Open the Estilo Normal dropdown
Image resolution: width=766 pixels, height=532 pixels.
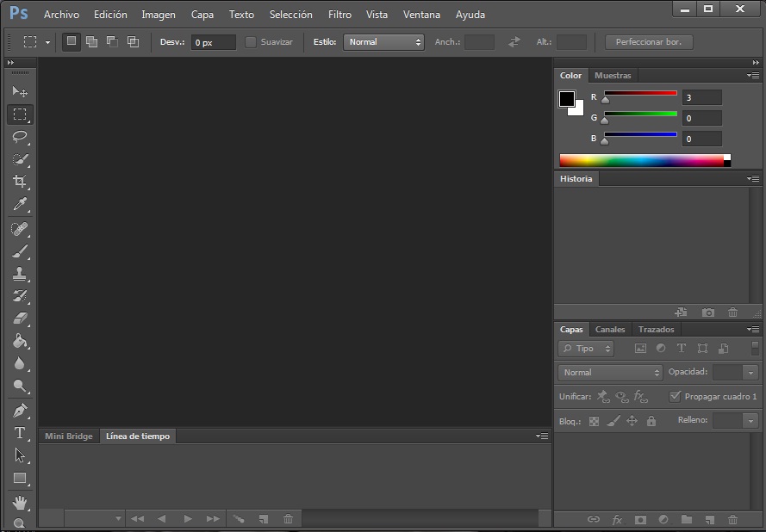point(383,42)
